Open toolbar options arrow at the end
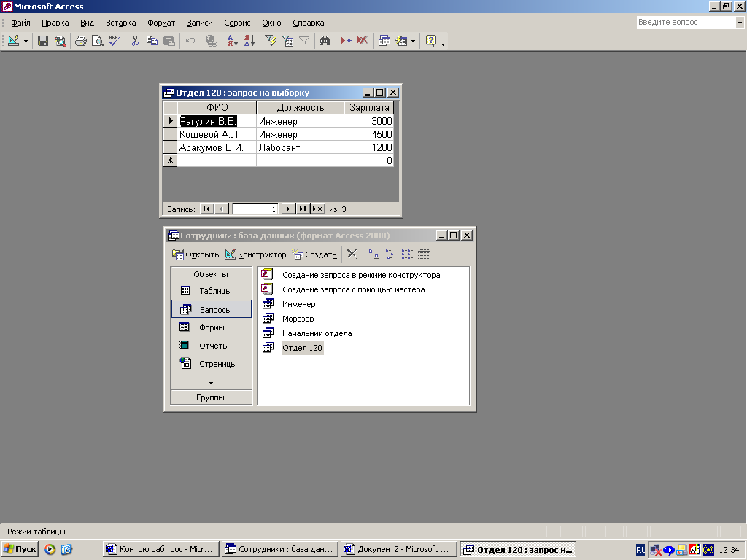 coord(443,44)
